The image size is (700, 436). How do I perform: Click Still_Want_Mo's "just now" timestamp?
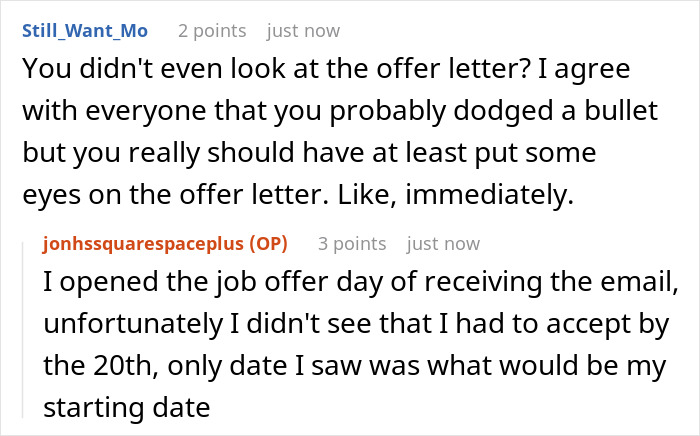click(302, 31)
